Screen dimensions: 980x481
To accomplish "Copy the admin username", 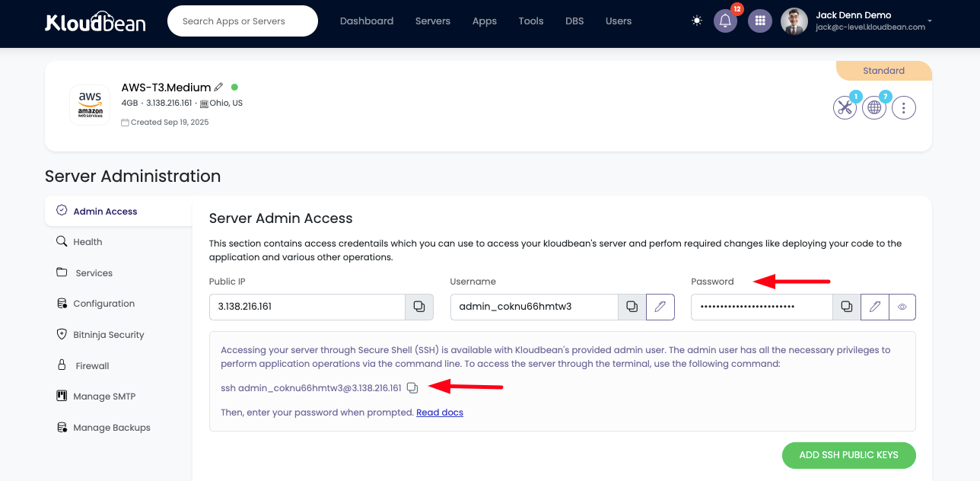I will coord(632,307).
